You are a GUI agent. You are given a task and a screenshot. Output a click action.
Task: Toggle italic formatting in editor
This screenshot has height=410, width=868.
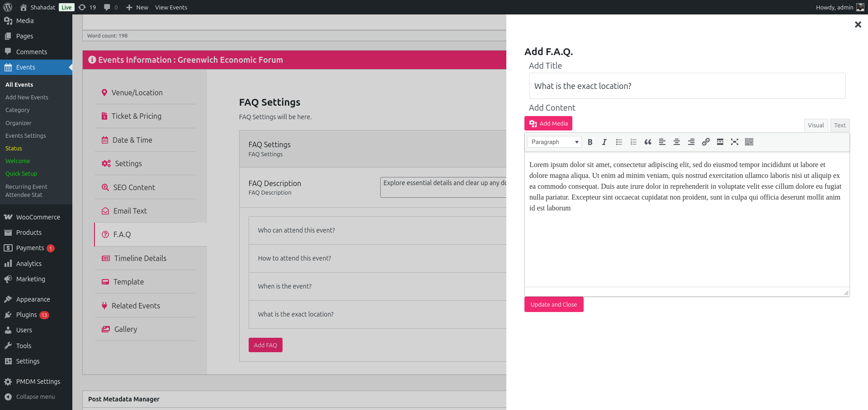click(604, 142)
